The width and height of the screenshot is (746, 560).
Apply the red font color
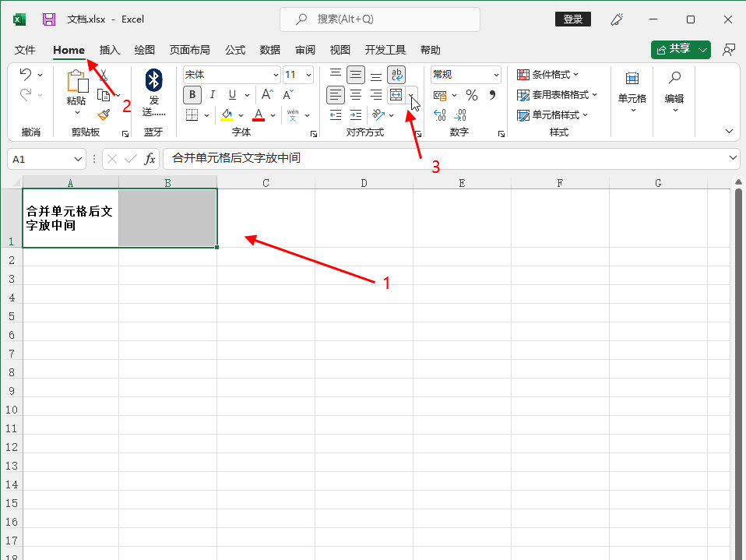(x=259, y=114)
